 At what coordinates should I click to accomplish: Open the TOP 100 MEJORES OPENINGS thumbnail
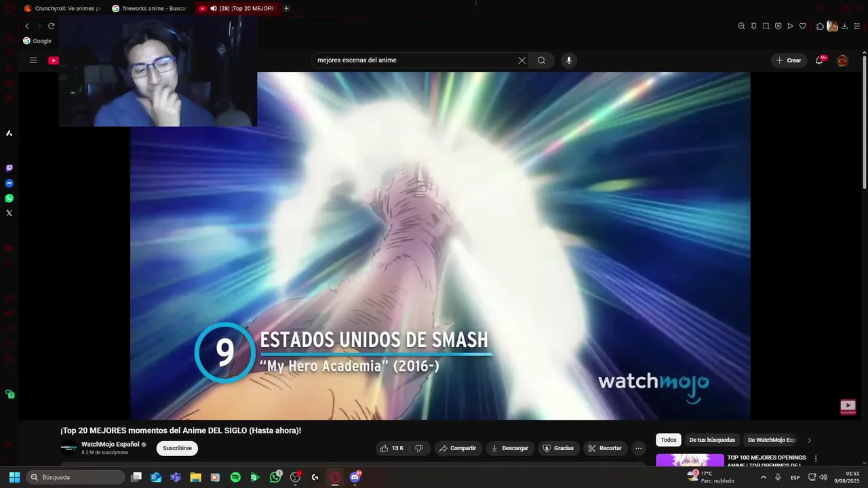(x=690, y=460)
